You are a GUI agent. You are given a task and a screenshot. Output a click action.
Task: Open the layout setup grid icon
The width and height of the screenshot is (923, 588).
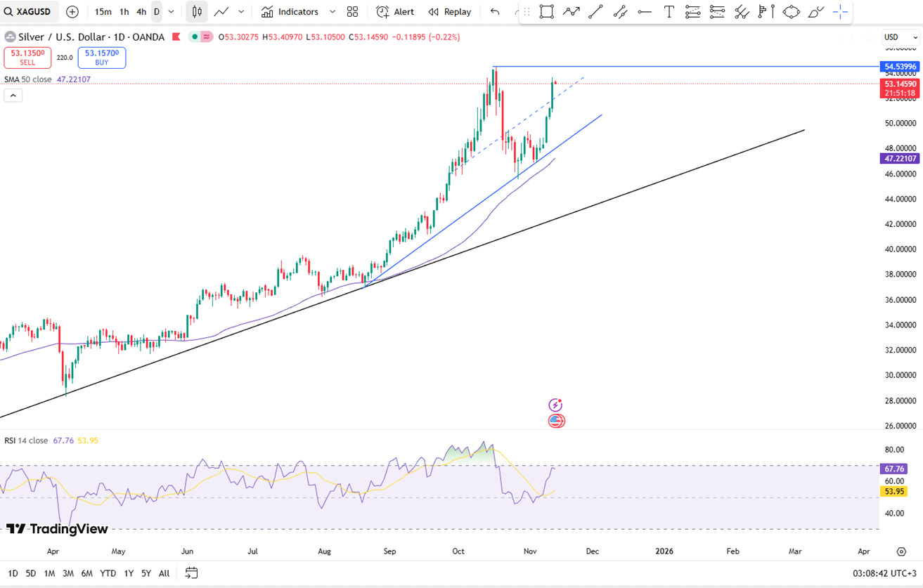tap(352, 12)
